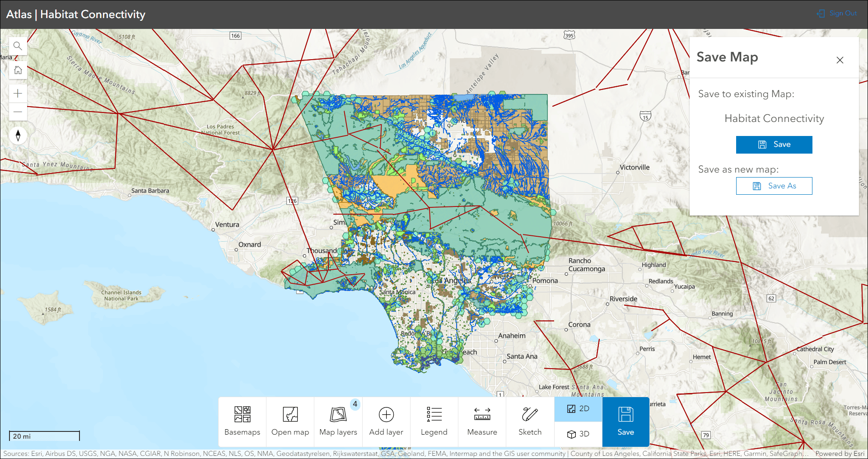Open the map search tool

pyautogui.click(x=18, y=46)
